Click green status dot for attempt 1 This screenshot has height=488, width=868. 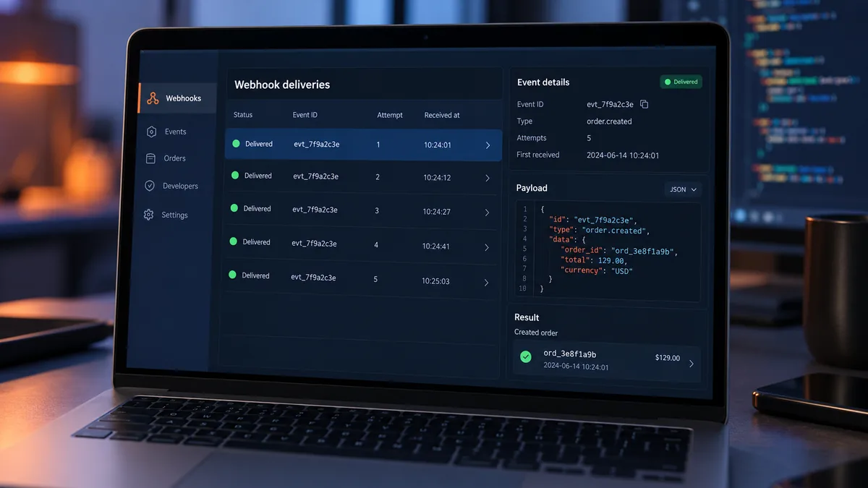236,144
